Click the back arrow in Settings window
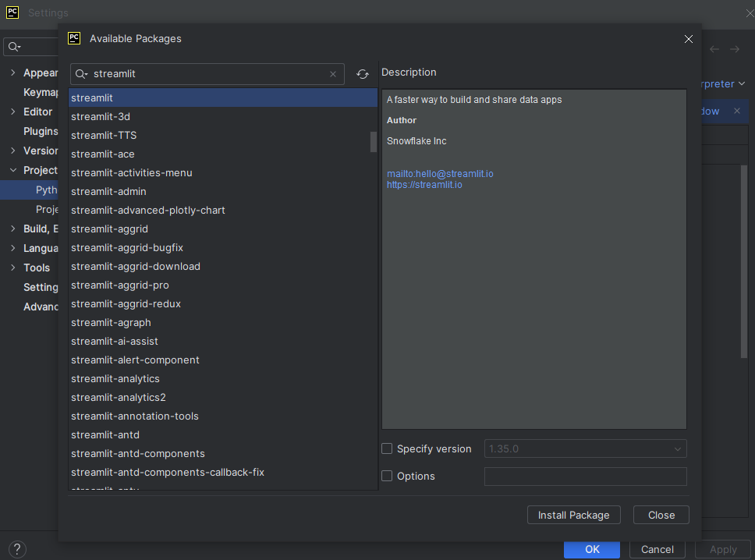 (714, 49)
